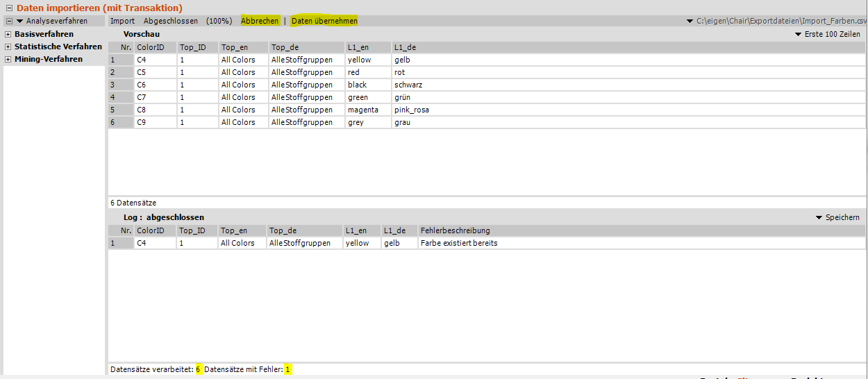Sort preview by ColorID column header
The width and height of the screenshot is (868, 379).
click(151, 47)
